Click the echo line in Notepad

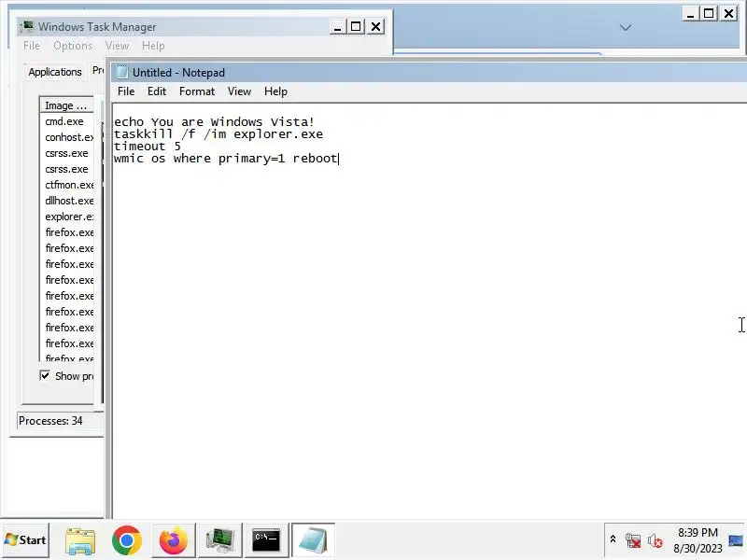click(x=214, y=122)
